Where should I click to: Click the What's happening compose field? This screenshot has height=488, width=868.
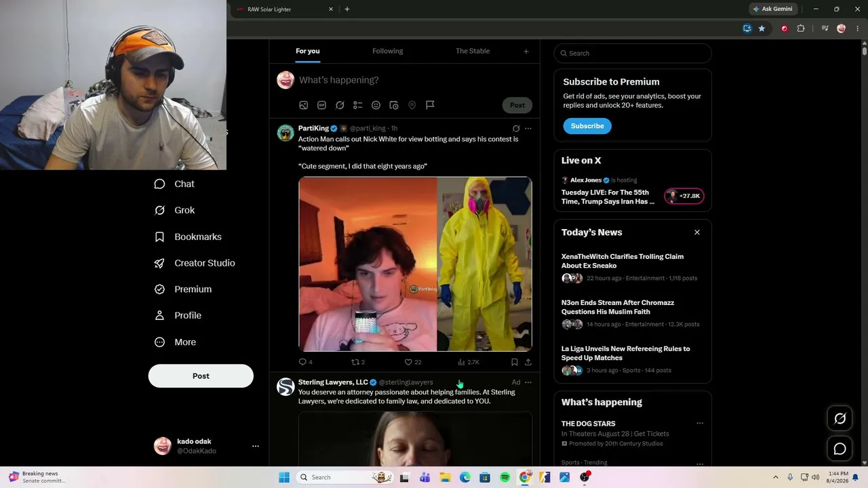[339, 80]
